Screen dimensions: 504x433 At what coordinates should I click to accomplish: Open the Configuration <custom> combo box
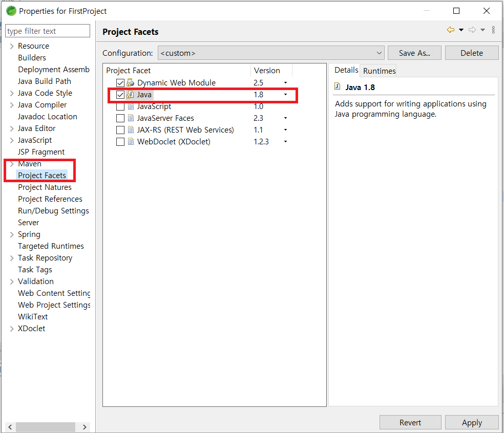[271, 53]
